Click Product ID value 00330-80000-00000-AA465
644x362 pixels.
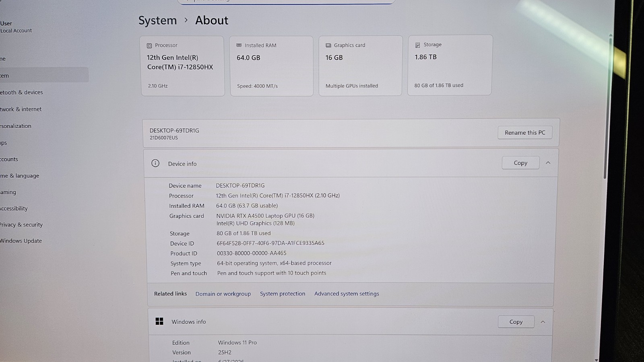tap(252, 253)
